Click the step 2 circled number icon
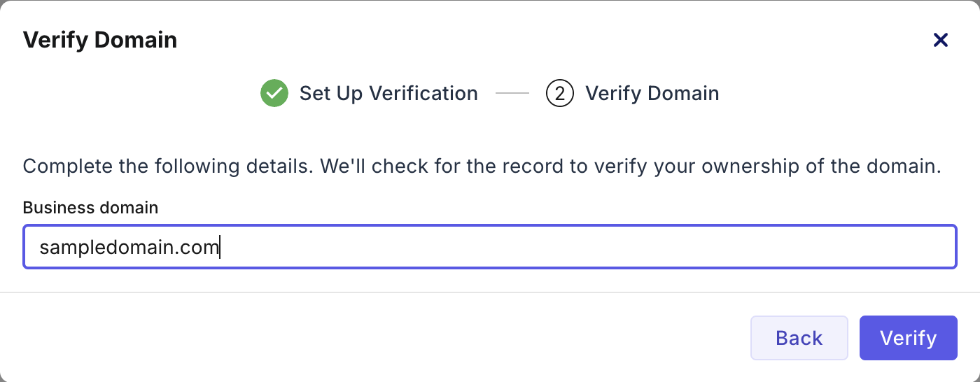 559,93
